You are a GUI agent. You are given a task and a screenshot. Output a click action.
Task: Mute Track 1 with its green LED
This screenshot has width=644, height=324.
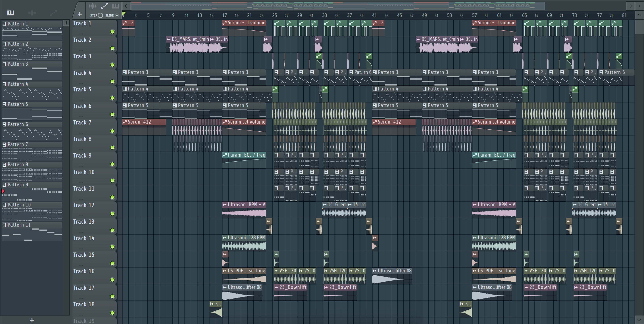coord(112,32)
